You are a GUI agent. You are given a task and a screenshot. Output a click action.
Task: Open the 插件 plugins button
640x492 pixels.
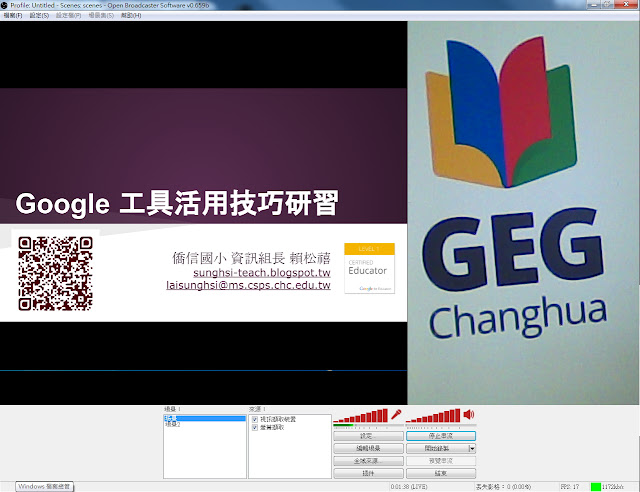(368, 474)
